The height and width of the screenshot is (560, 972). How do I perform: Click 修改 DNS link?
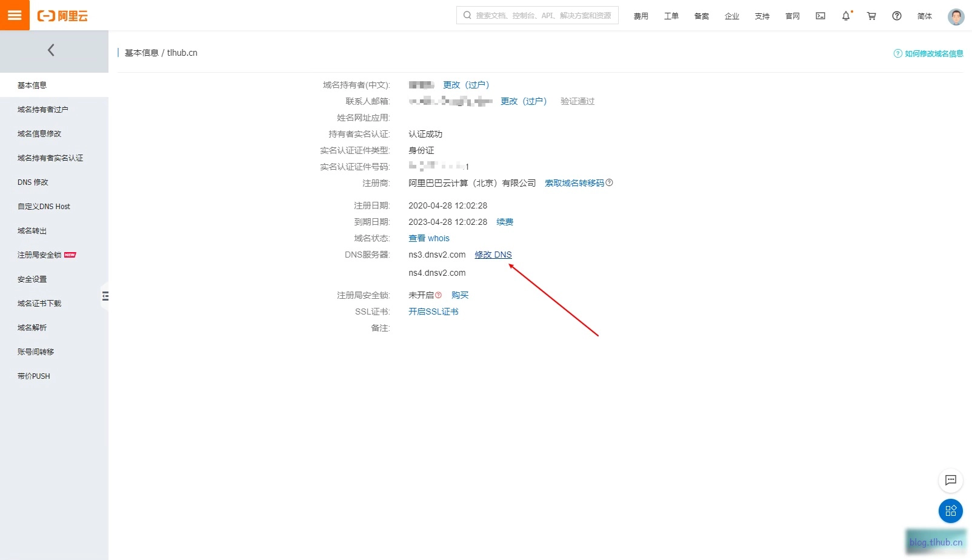tap(493, 255)
